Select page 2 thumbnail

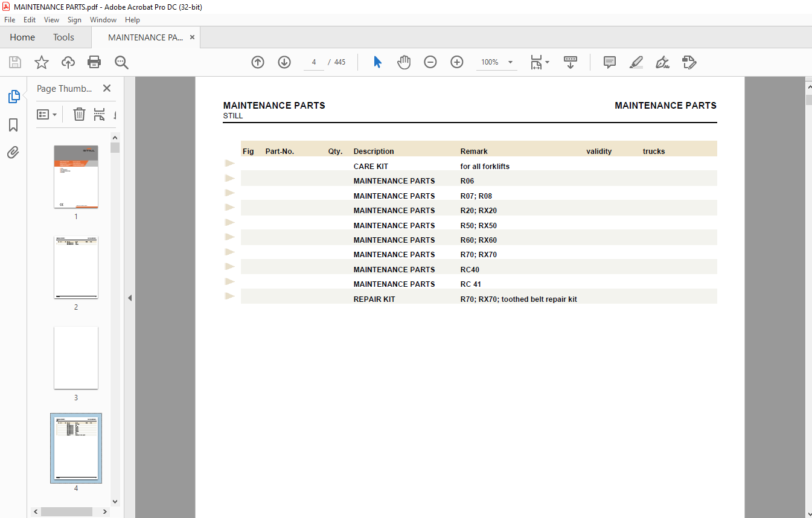[76, 267]
